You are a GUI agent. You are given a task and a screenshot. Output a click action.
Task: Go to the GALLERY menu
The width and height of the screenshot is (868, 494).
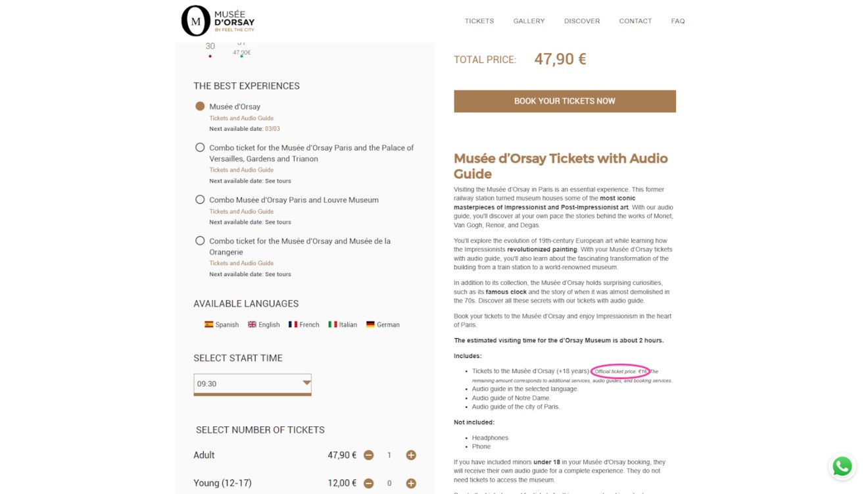coord(529,21)
